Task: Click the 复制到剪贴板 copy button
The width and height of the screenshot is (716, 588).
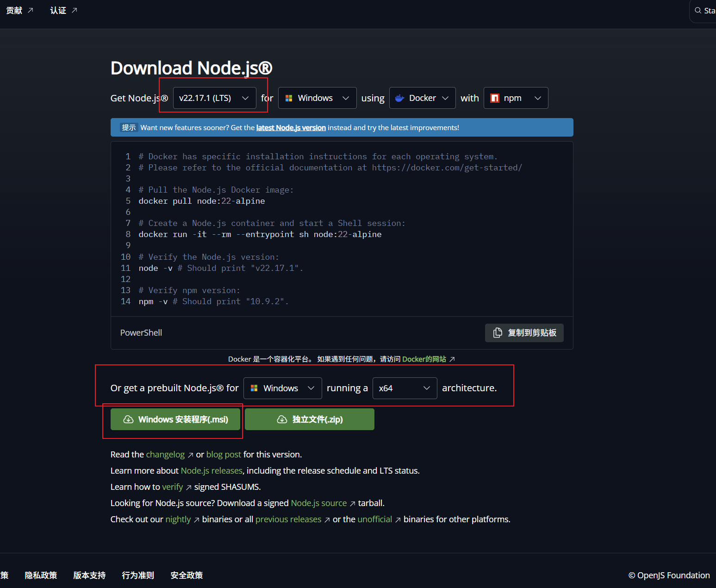Action: point(524,333)
